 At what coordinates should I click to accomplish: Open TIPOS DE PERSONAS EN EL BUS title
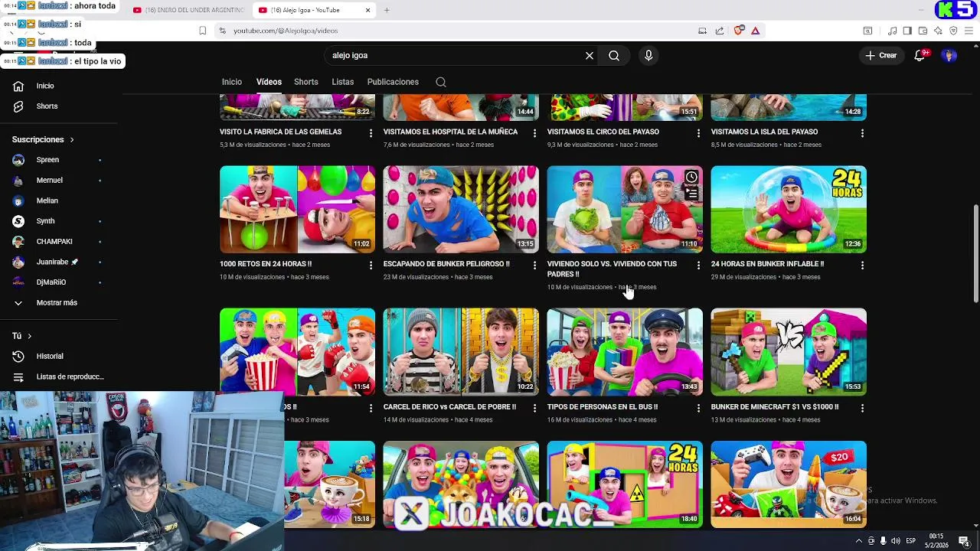pos(603,407)
